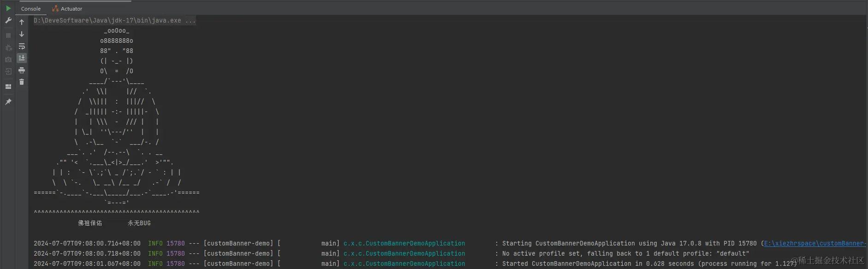Click the '佛祖保佑' banner text
868x269 pixels.
[90, 223]
